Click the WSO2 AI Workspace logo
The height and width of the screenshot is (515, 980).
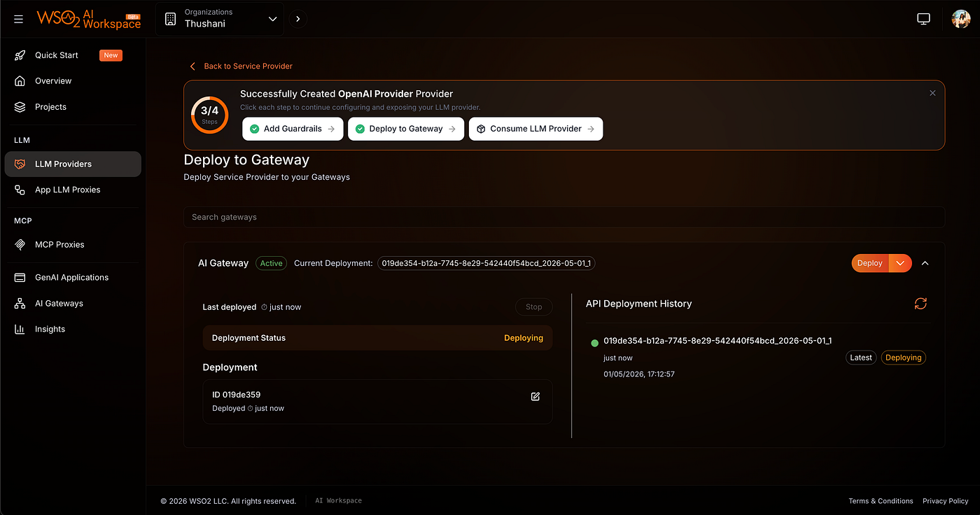[88, 19]
